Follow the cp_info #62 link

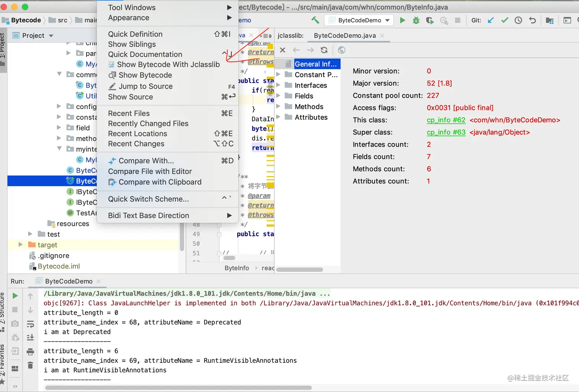click(446, 120)
